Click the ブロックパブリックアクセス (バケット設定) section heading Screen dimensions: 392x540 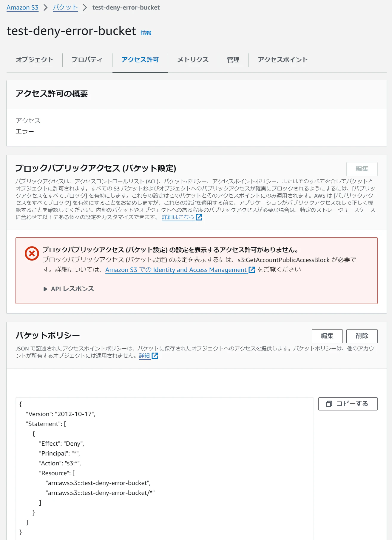click(x=96, y=168)
